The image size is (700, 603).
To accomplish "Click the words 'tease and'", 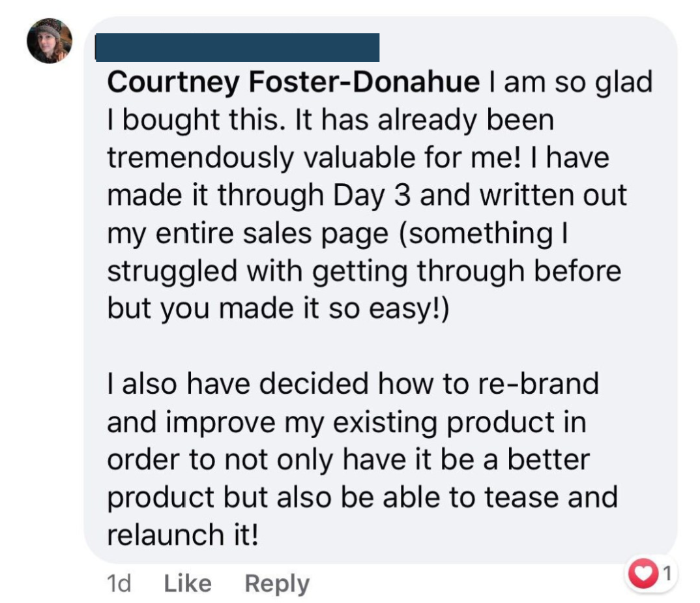I will (x=551, y=497).
